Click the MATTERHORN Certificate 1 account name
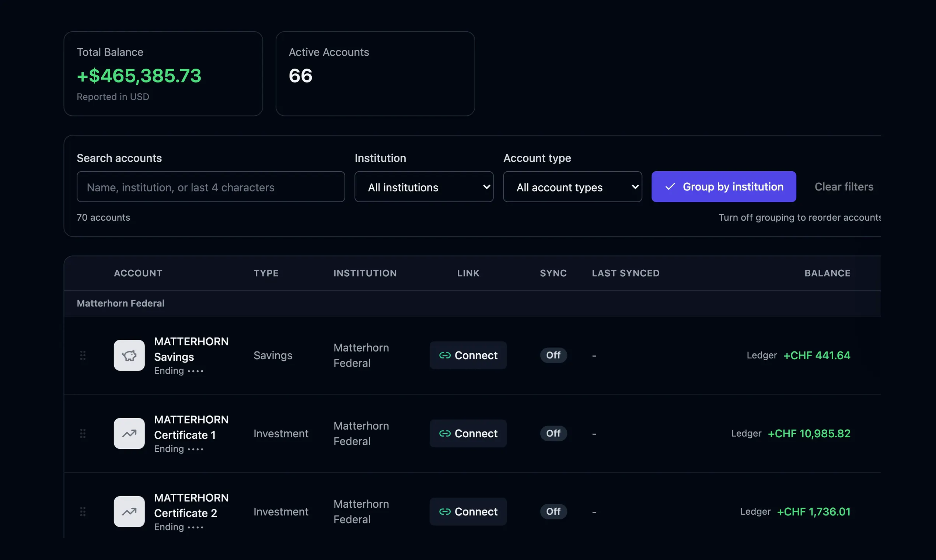 point(191,427)
